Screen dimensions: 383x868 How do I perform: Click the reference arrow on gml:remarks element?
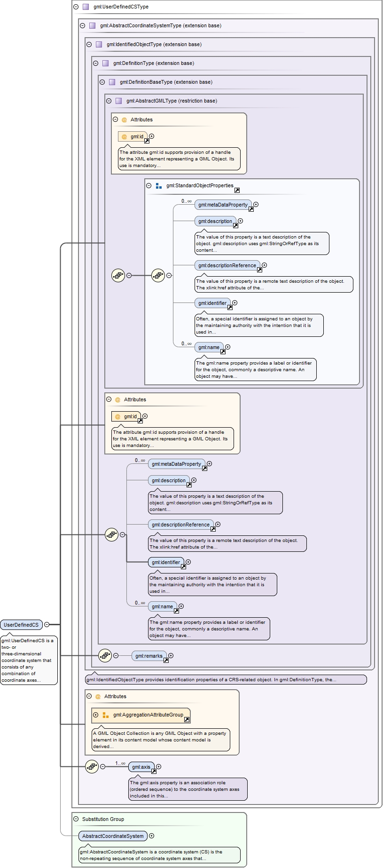coord(166,660)
